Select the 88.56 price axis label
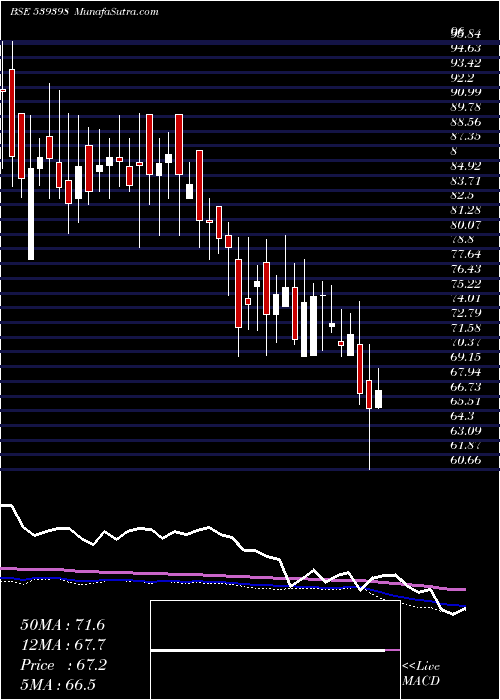 click(x=466, y=122)
